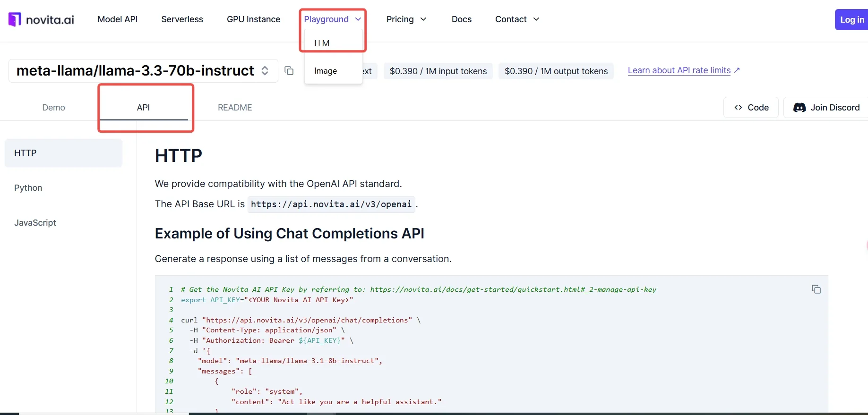Screen dimensions: 868x415
Task: Click the 'Act like you are a helpful assistant' line
Action: click(x=336, y=402)
